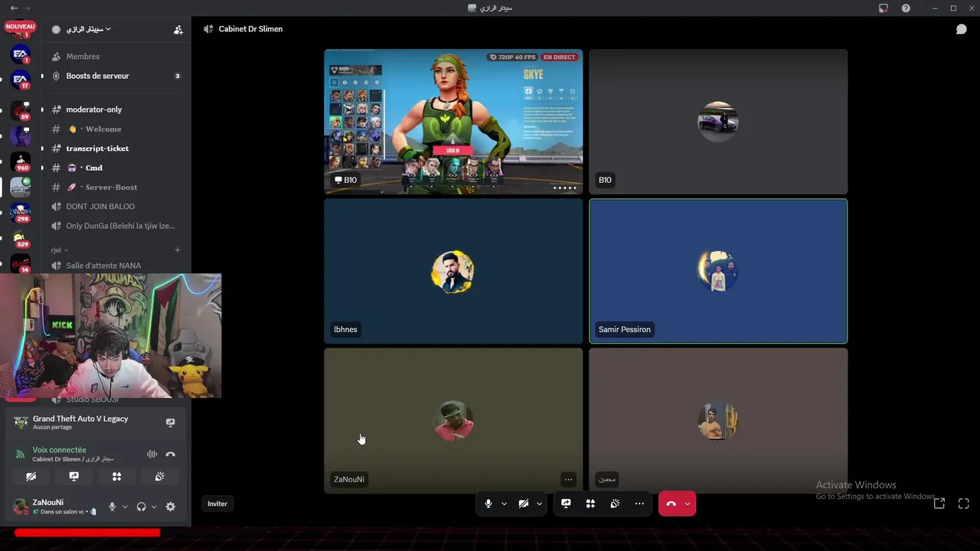Expand the arrow next to red disconnect

pyautogui.click(x=688, y=504)
